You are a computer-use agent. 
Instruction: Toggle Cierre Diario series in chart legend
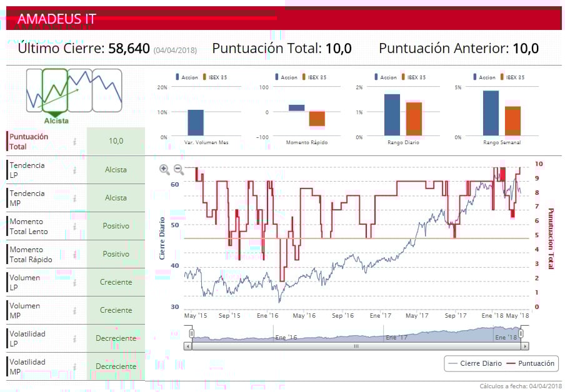475,363
